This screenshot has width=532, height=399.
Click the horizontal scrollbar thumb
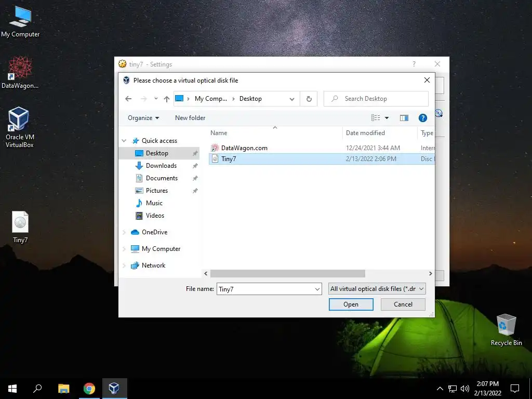click(x=288, y=273)
